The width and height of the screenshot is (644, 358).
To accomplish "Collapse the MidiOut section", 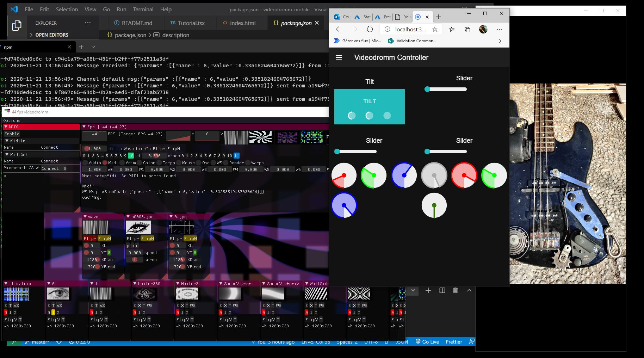I will click(x=7, y=155).
